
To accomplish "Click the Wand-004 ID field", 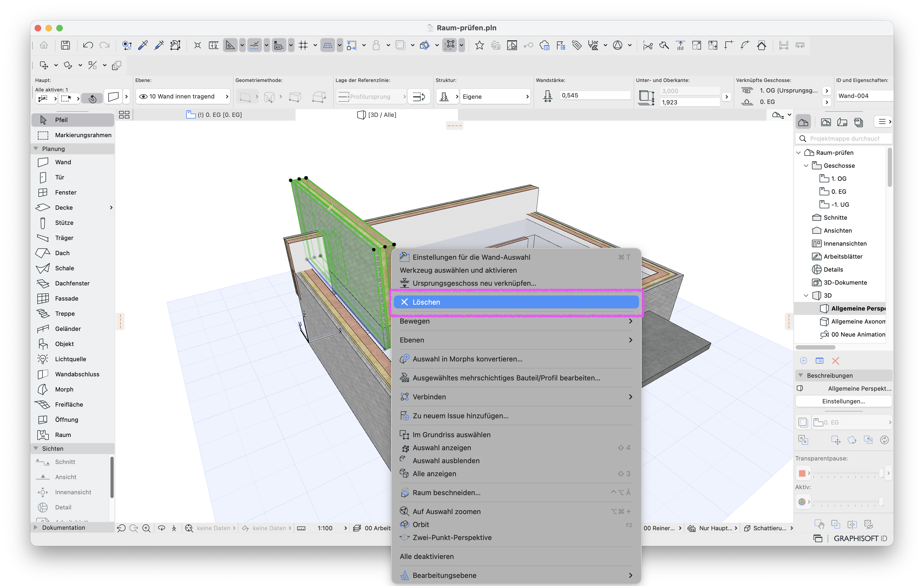I will 864,96.
